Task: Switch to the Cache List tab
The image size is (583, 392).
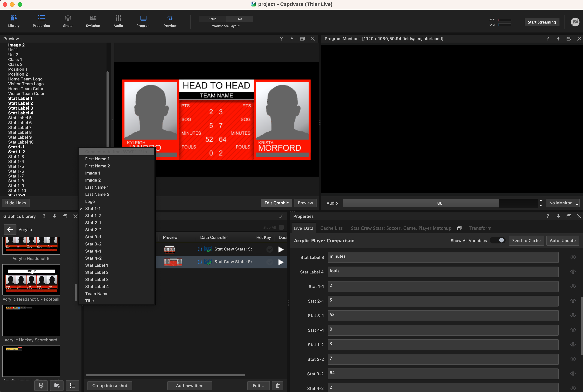Action: point(331,228)
